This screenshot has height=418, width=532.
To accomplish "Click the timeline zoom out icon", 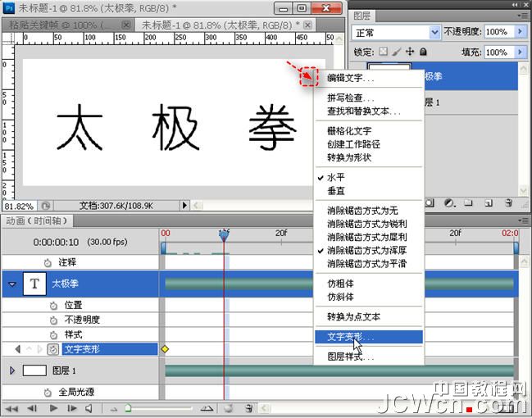I will point(114,410).
